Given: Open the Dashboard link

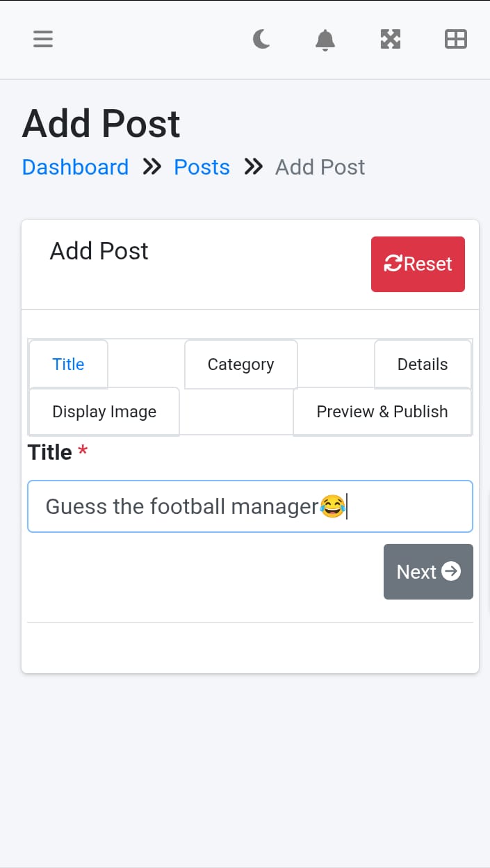Looking at the screenshot, I should coord(75,166).
